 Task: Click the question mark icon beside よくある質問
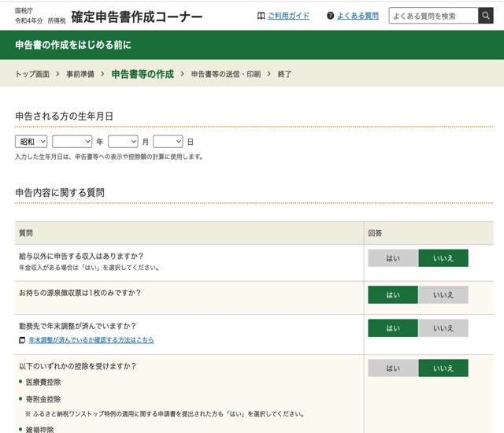click(330, 16)
